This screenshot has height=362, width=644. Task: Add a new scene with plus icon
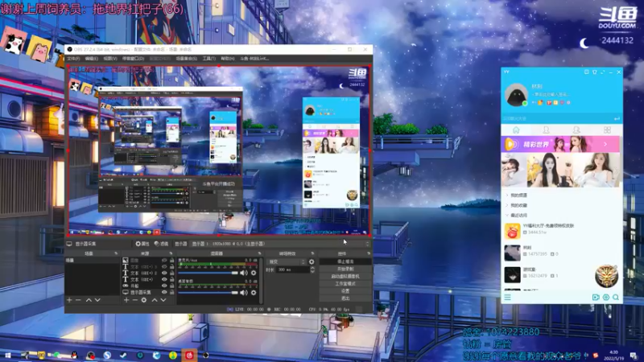click(x=69, y=300)
